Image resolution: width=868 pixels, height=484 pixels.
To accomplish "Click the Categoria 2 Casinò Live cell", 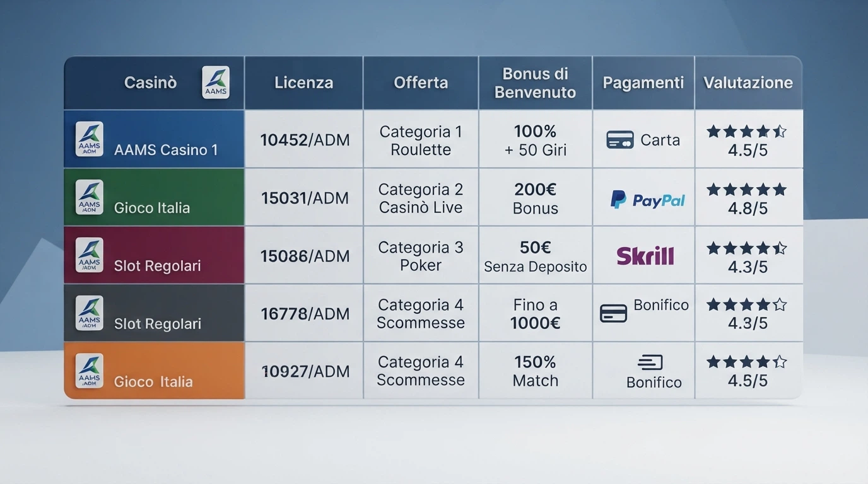I will coord(421,199).
